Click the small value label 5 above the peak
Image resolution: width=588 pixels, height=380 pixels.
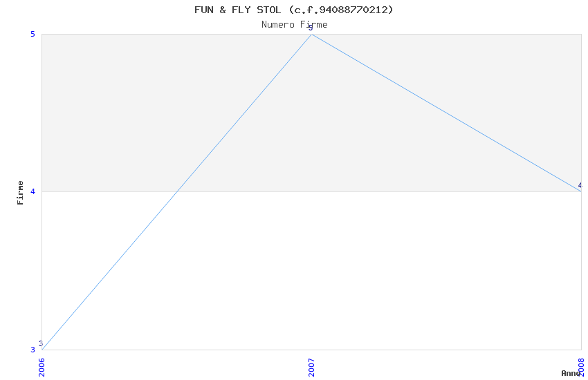pos(311,28)
